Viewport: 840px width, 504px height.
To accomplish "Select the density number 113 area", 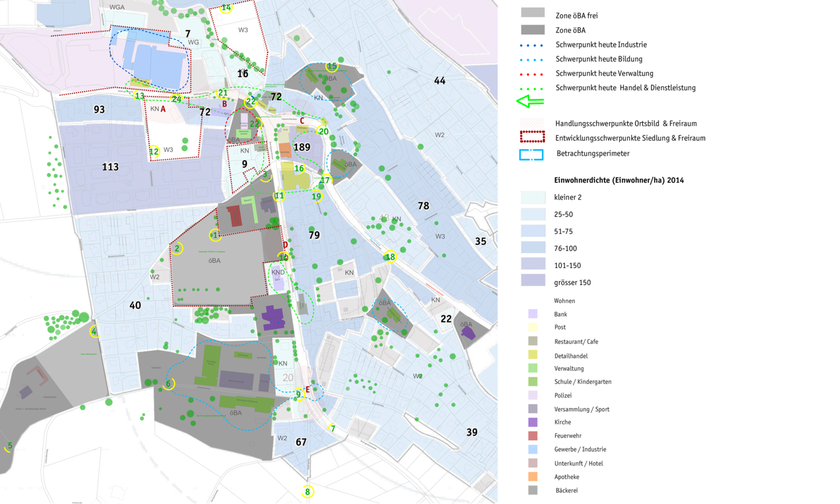I will pyautogui.click(x=110, y=167).
